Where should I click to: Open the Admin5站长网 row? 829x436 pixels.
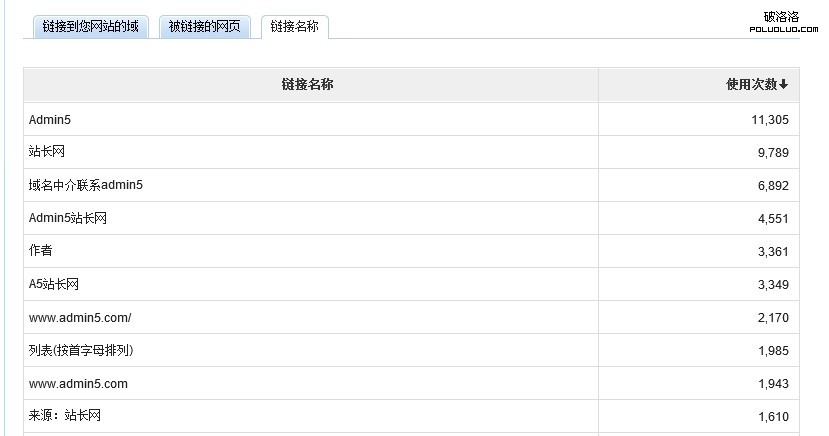point(68,218)
